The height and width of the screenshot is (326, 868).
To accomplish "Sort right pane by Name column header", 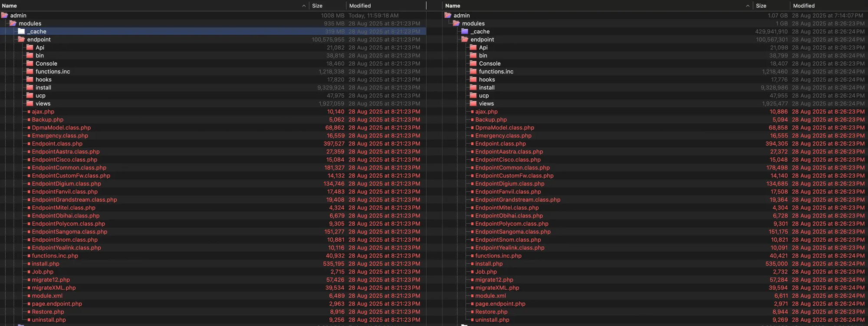I will (453, 6).
